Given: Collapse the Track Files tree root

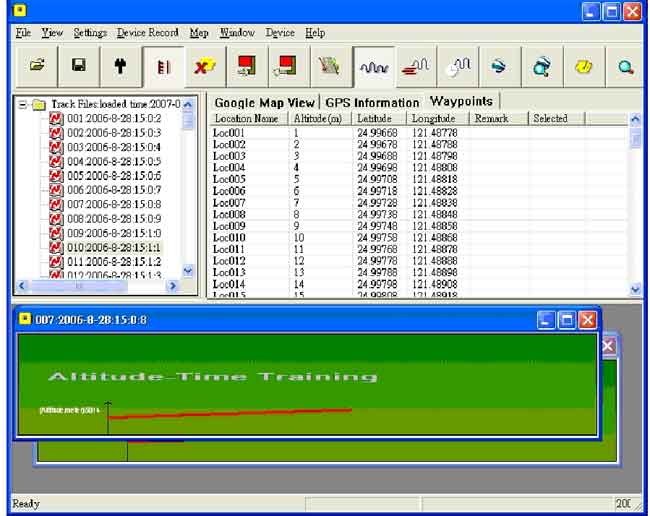Looking at the screenshot, I should 22,104.
